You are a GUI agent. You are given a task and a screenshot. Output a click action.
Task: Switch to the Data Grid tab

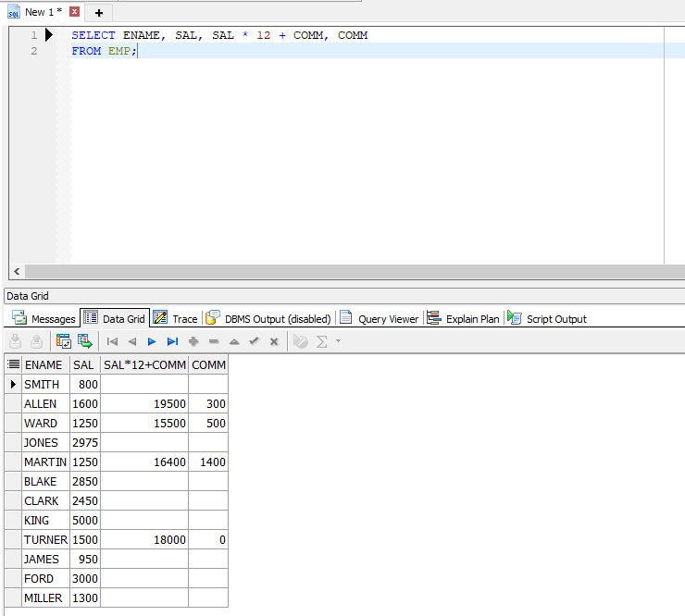(115, 319)
